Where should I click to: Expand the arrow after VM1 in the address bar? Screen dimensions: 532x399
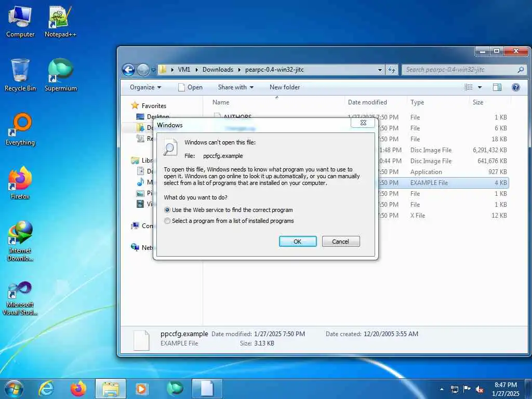[197, 70]
